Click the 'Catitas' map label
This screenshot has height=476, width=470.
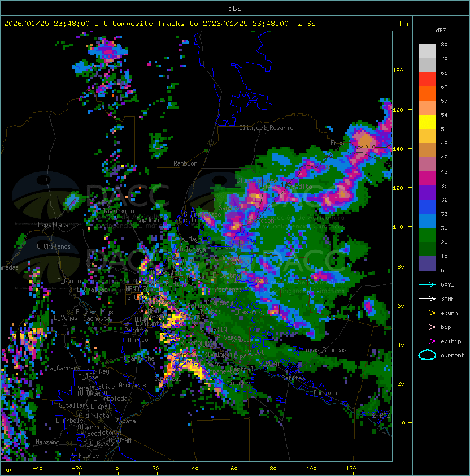click(293, 378)
